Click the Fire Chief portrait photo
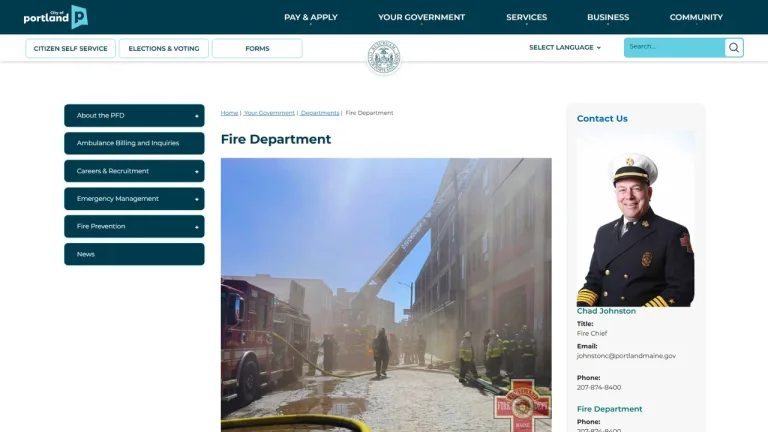 (635, 218)
